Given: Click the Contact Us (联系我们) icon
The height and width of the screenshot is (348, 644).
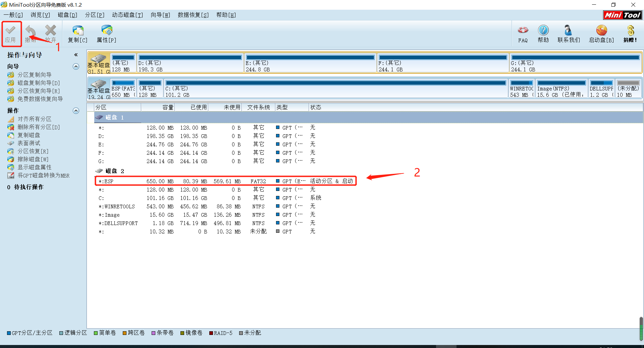Looking at the screenshot, I should 569,30.
